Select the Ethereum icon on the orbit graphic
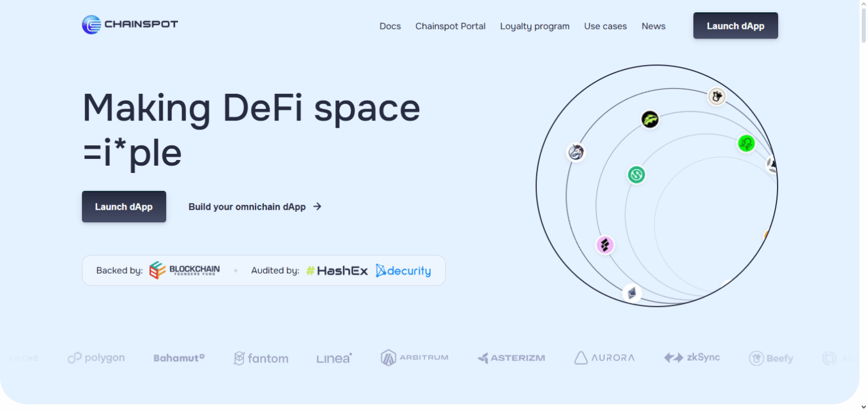The image size is (868, 411). tap(631, 293)
